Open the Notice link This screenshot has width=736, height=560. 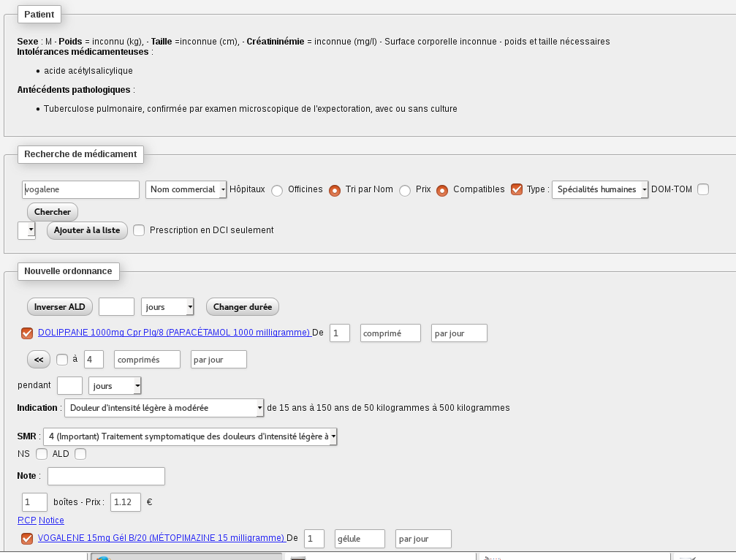click(50, 520)
